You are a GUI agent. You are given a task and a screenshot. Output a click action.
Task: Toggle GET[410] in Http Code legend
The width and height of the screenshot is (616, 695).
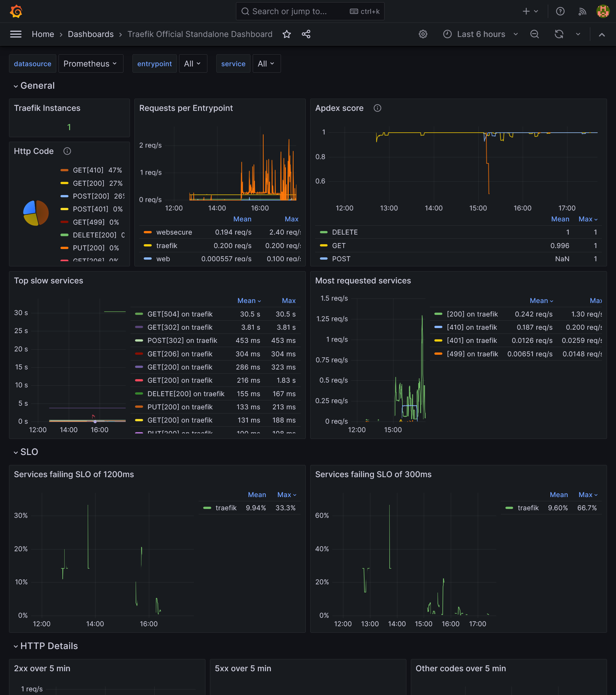click(x=88, y=170)
